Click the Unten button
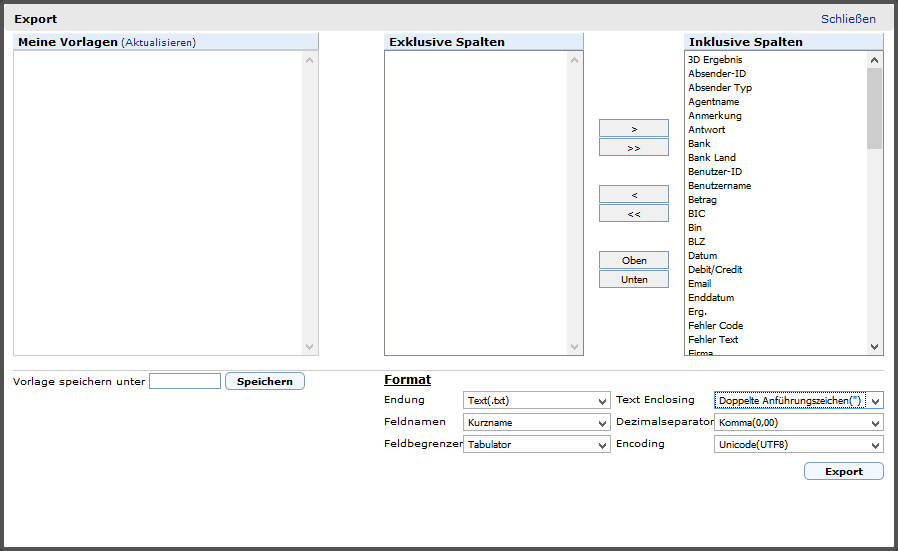The width and height of the screenshot is (898, 551). [633, 279]
